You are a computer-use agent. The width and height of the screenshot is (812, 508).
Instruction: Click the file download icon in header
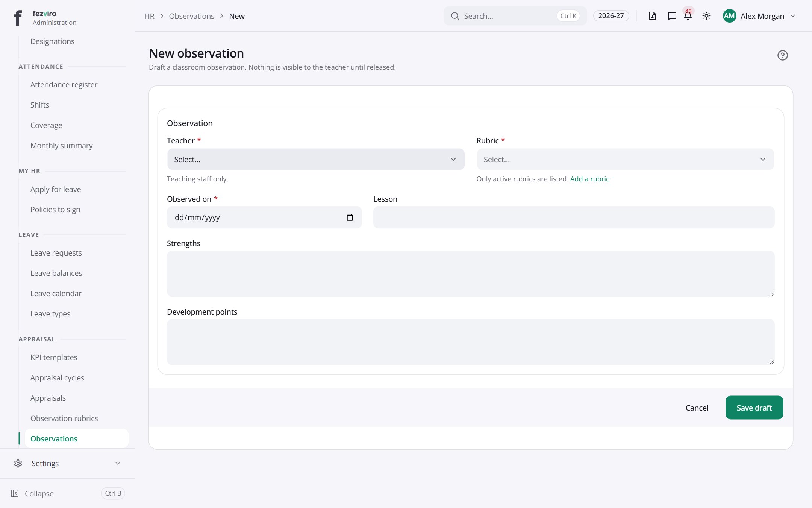652,16
